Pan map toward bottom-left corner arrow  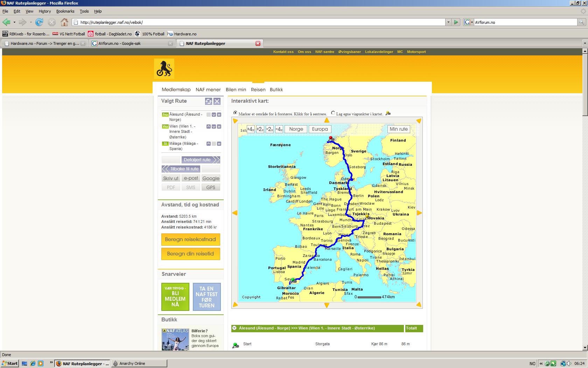[x=235, y=305]
